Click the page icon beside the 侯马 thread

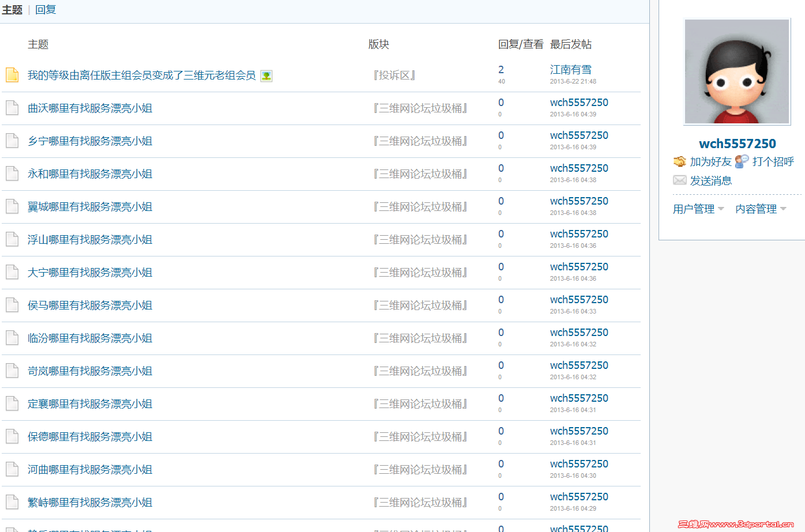click(x=12, y=305)
